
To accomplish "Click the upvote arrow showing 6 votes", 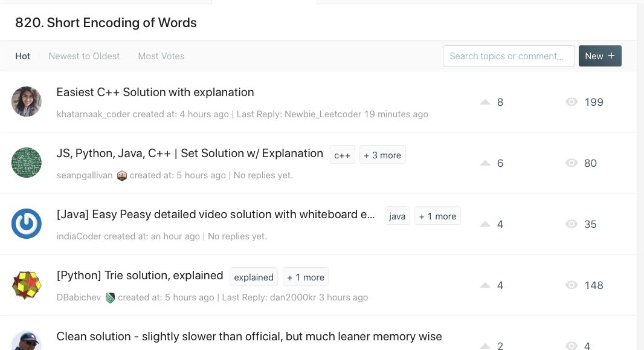I will click(x=485, y=163).
